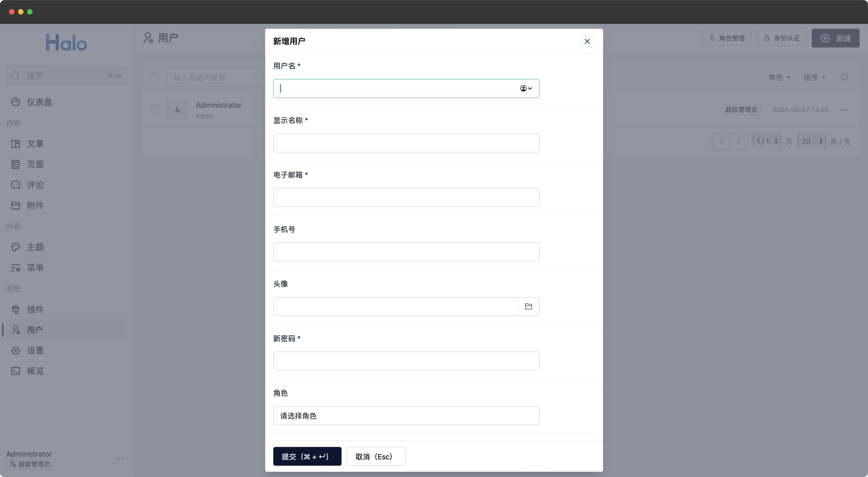This screenshot has width=868, height=477.
Task: Click the 取消 (Esc) cancel button
Action: point(376,456)
